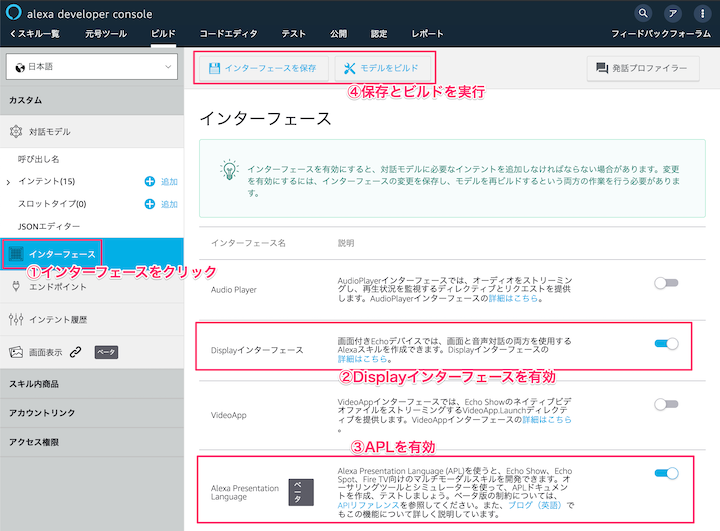Open フィードバックフォーラム link
The image size is (720, 531).
pyautogui.click(x=661, y=34)
